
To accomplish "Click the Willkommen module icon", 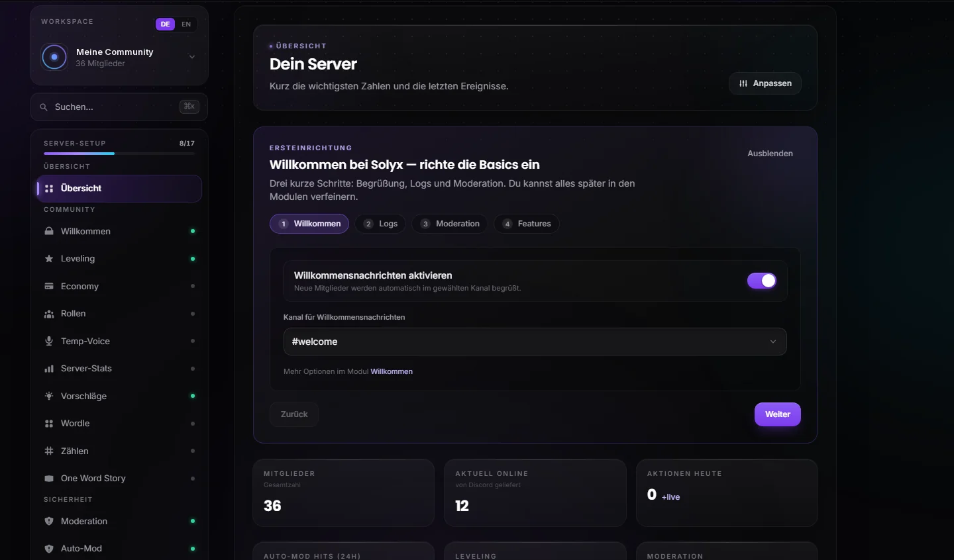I will tap(49, 231).
